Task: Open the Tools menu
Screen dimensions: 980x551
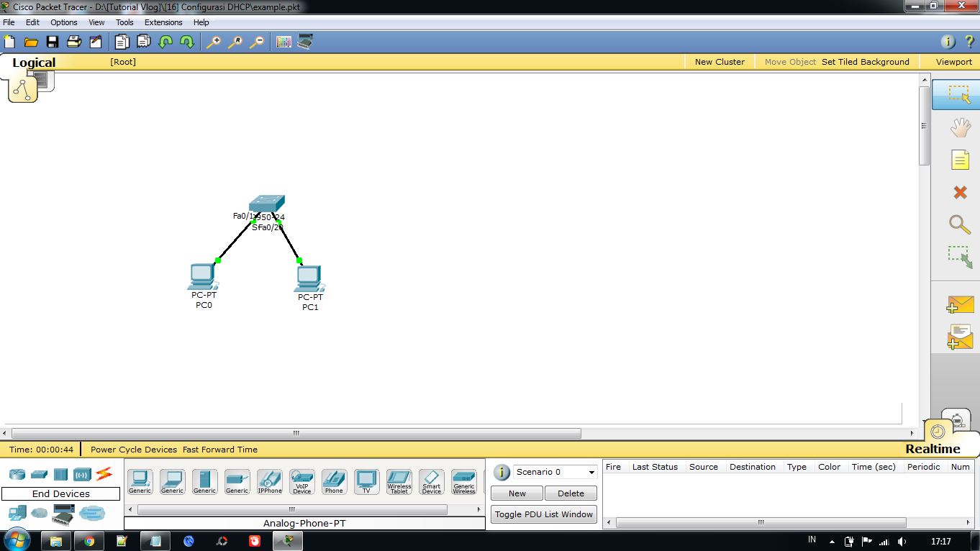Action: click(124, 22)
